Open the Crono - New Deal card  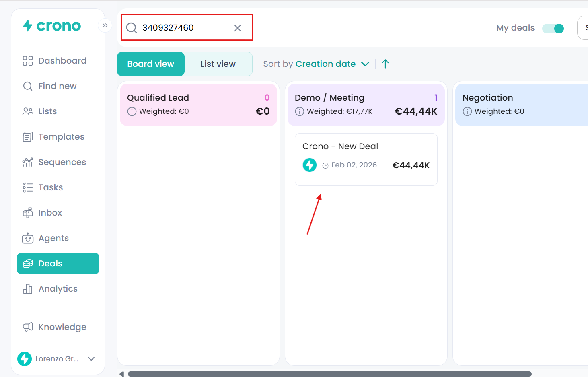click(366, 159)
